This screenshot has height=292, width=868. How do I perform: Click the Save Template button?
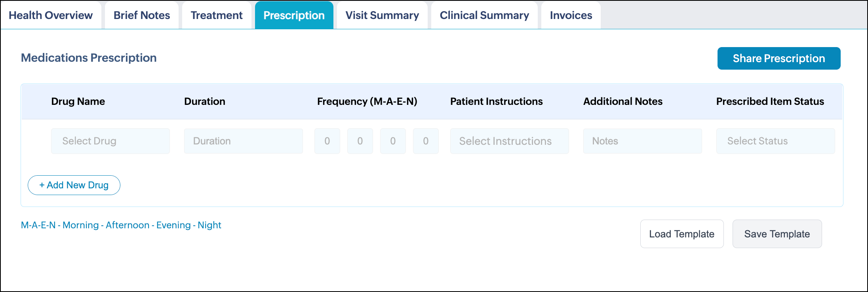pos(777,234)
